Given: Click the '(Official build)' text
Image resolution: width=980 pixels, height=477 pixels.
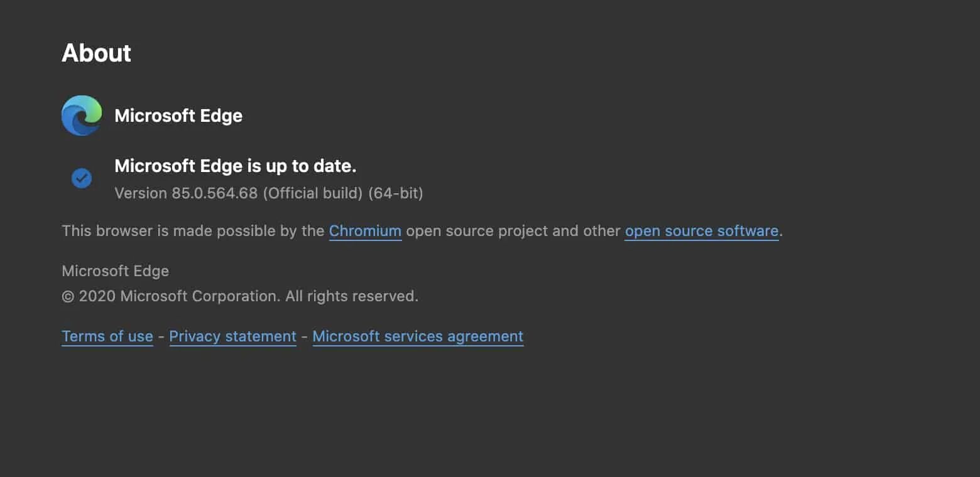Looking at the screenshot, I should 313,193.
